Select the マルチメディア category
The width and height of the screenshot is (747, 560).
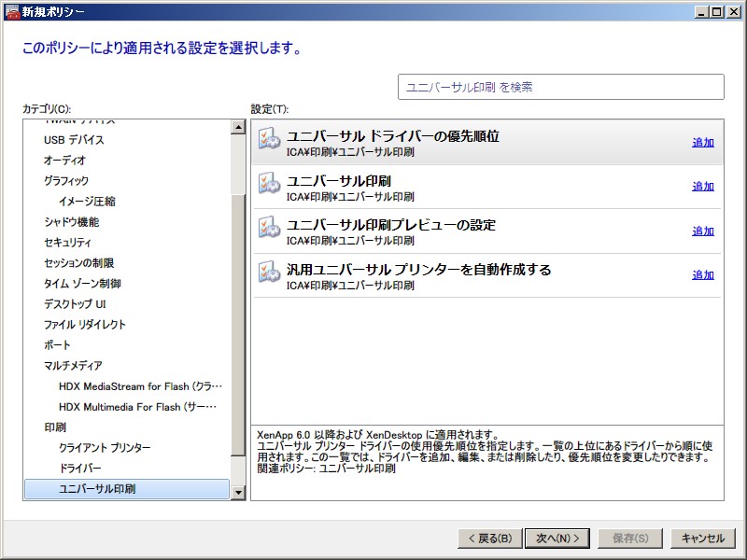[x=73, y=366]
